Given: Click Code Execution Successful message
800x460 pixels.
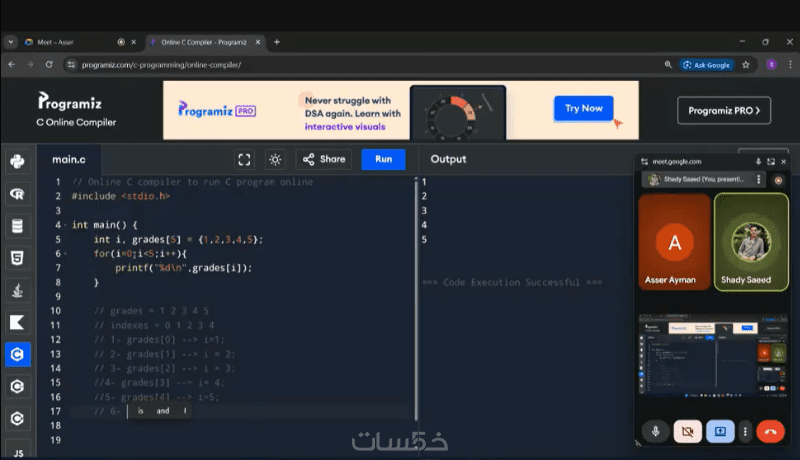Looking at the screenshot, I should [512, 283].
